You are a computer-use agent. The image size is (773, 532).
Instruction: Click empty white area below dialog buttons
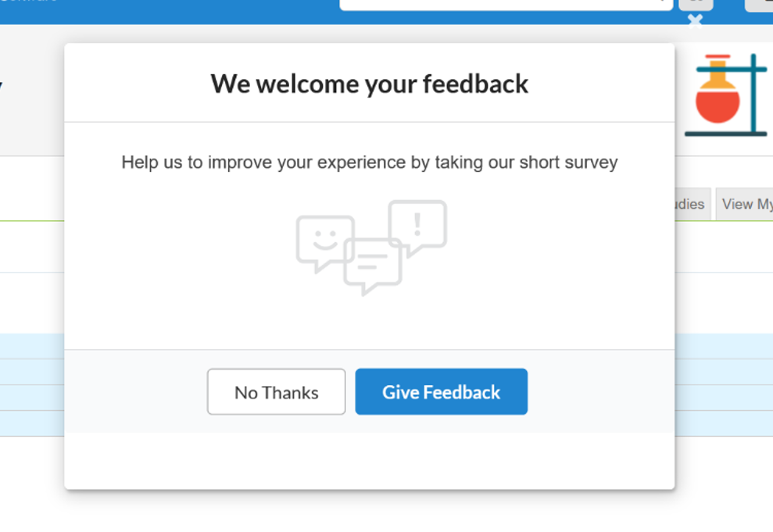click(x=369, y=459)
